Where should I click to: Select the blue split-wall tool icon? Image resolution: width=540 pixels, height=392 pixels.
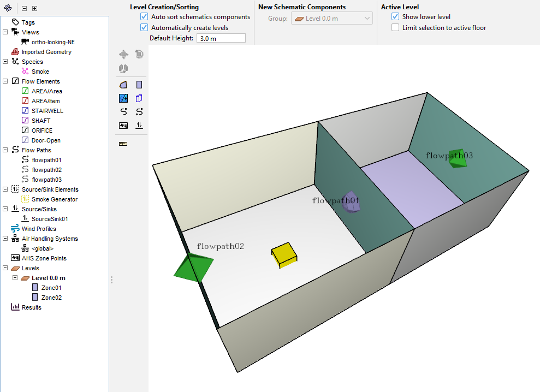123,98
